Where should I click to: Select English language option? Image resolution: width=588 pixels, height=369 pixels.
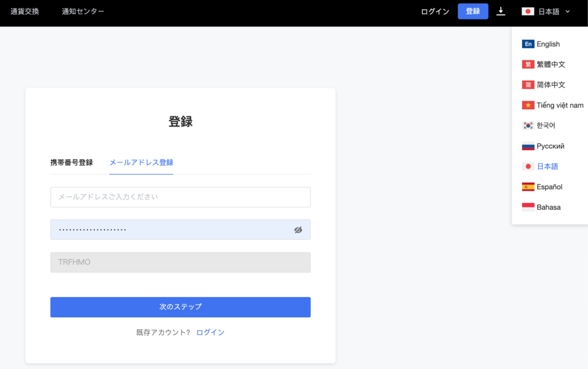[x=550, y=44]
